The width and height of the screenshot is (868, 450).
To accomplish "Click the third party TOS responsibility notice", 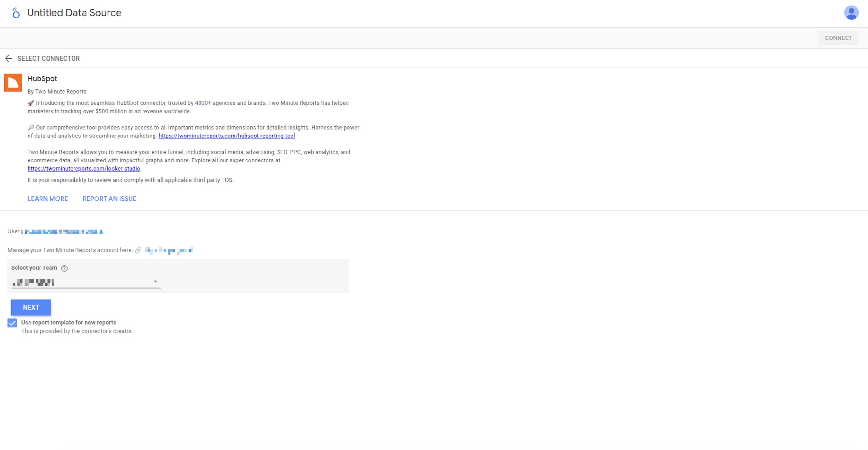I will [x=131, y=180].
